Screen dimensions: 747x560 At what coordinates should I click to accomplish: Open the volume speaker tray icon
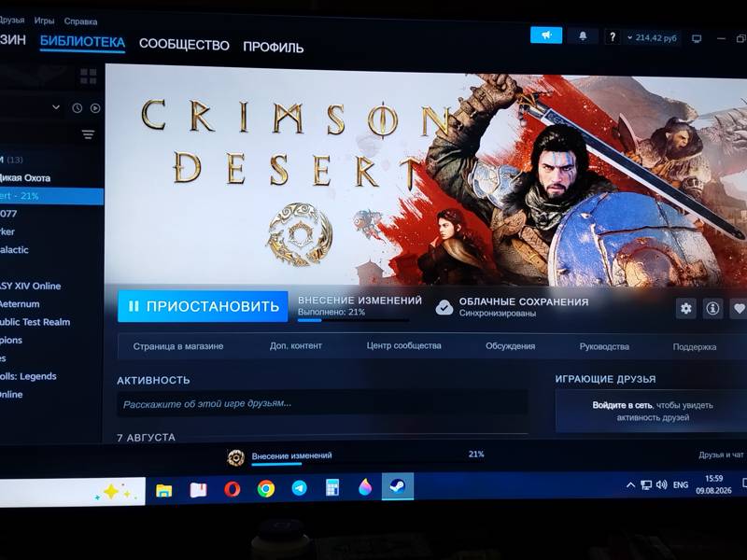click(x=661, y=484)
